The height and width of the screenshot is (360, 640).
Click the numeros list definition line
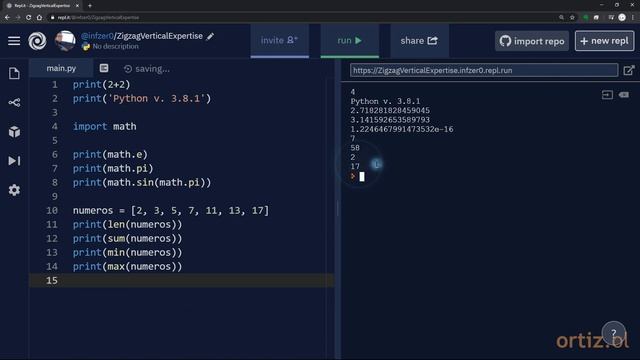(171, 211)
